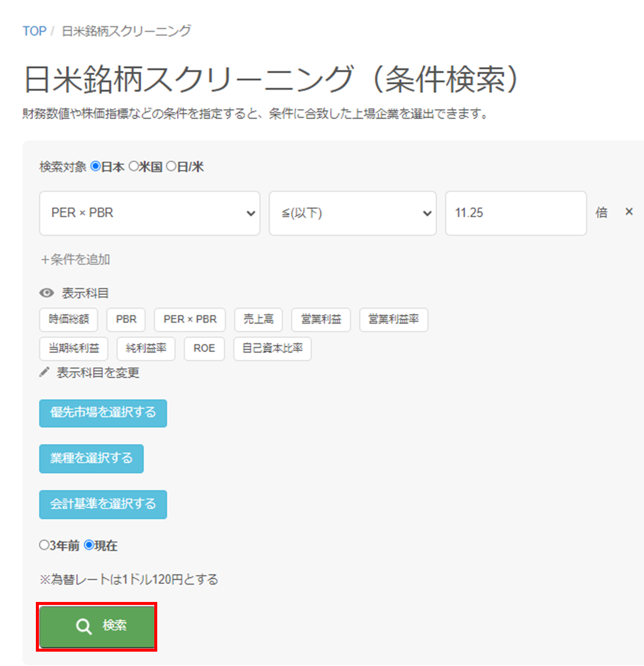Click the 自己資本比率 display item tag
This screenshot has height=666, width=644.
point(273,349)
